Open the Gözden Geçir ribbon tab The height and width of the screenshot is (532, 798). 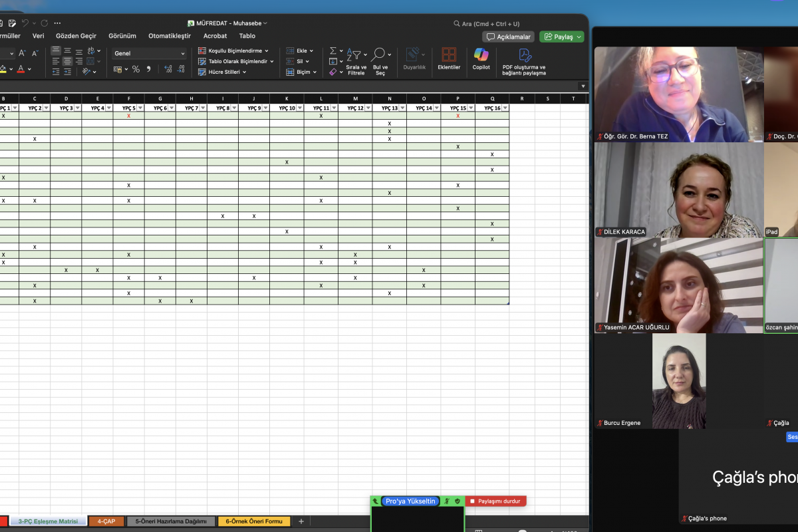(x=76, y=36)
